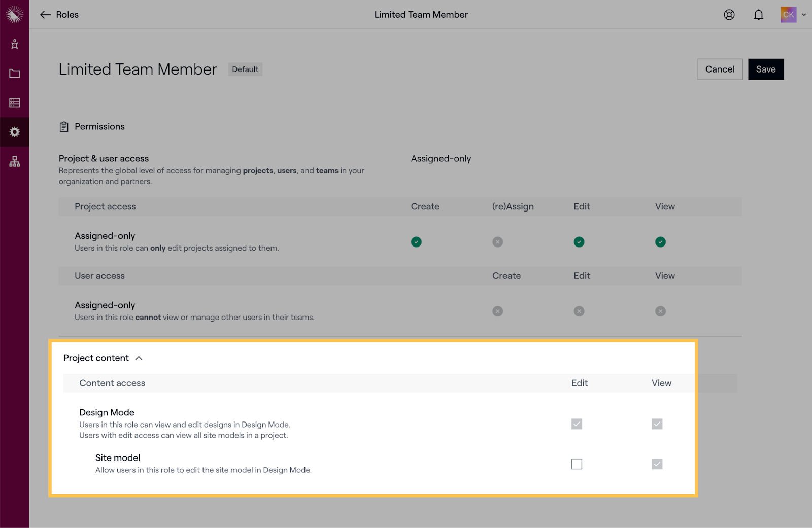Toggle Site model View checkbox
The height and width of the screenshot is (528, 812).
click(x=657, y=464)
